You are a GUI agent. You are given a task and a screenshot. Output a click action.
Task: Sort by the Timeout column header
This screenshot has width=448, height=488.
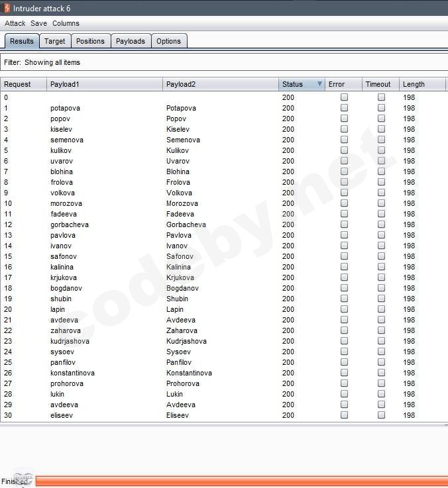[380, 84]
